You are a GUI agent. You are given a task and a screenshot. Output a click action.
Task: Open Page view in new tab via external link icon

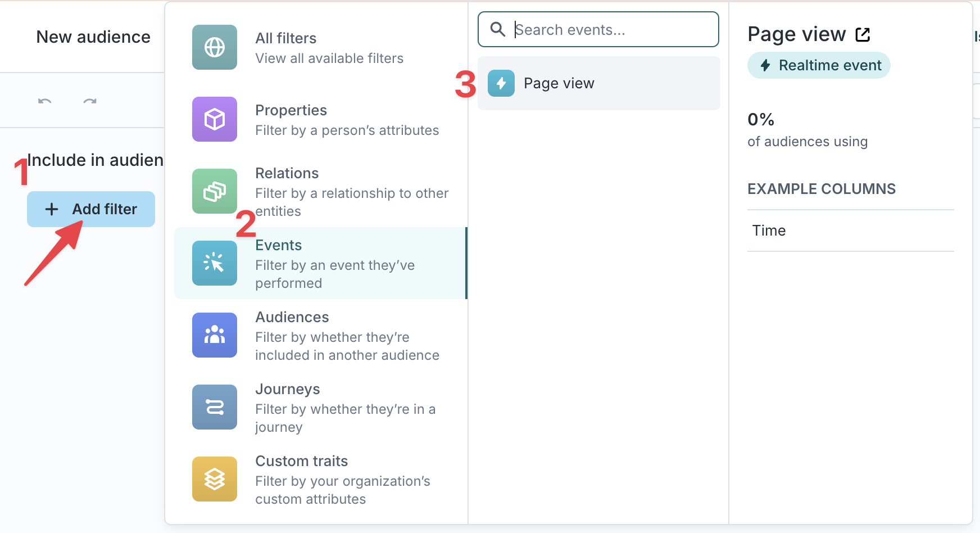pos(863,34)
